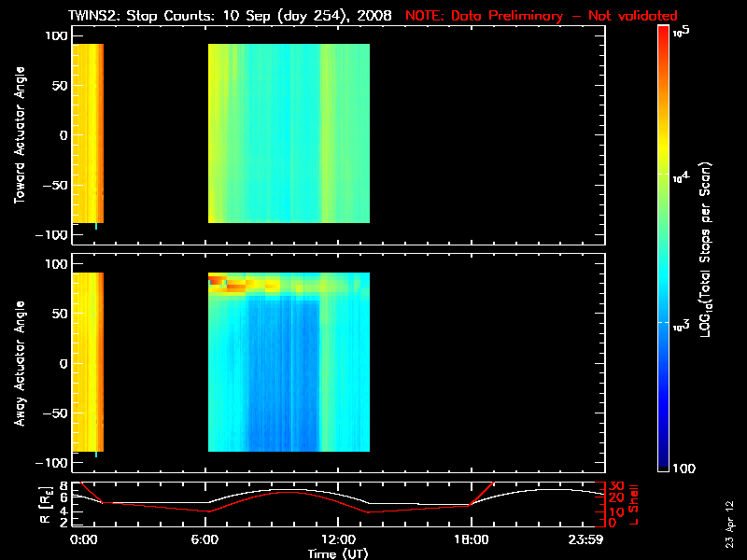Click the red hot spot in Away panel
This screenshot has width=747, height=560.
(217, 280)
